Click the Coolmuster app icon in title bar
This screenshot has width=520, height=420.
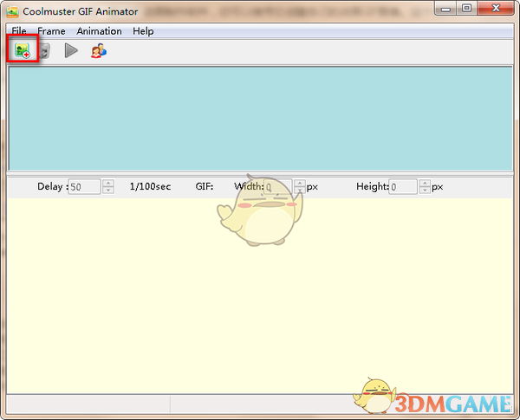pyautogui.click(x=12, y=11)
